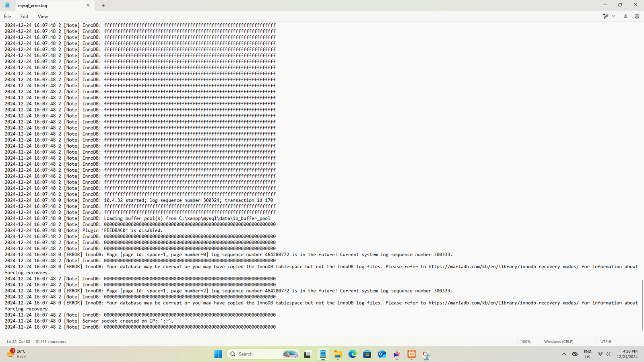Click the 'Server socket created on IP' line
Viewport: 644px width, 362px height.
89,321
